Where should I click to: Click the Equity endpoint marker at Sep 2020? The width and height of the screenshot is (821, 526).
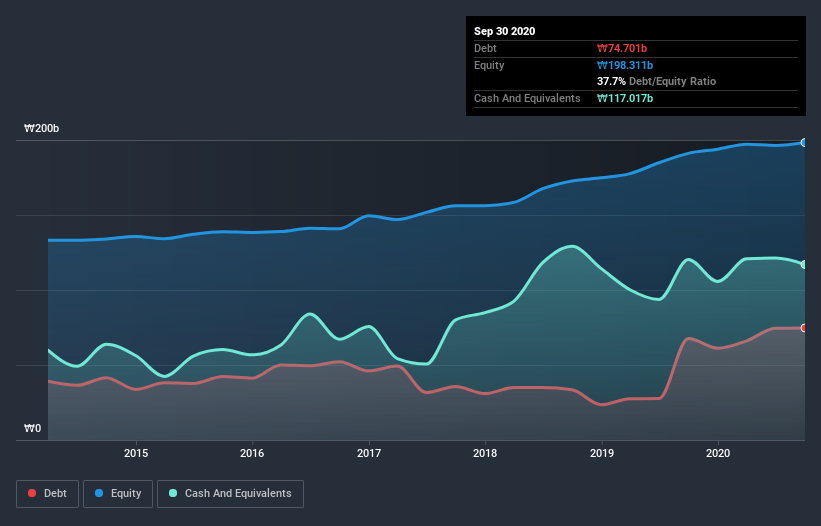[x=804, y=142]
